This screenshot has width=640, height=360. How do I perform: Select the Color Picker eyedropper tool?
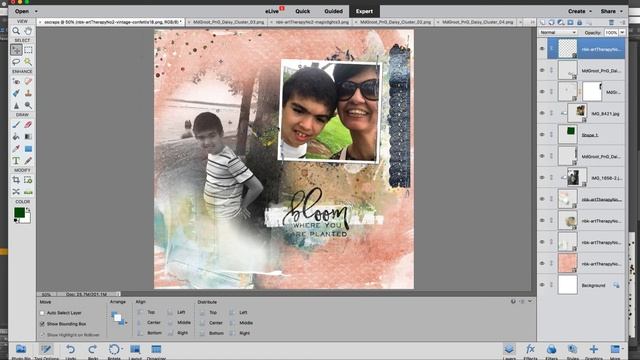[16, 149]
